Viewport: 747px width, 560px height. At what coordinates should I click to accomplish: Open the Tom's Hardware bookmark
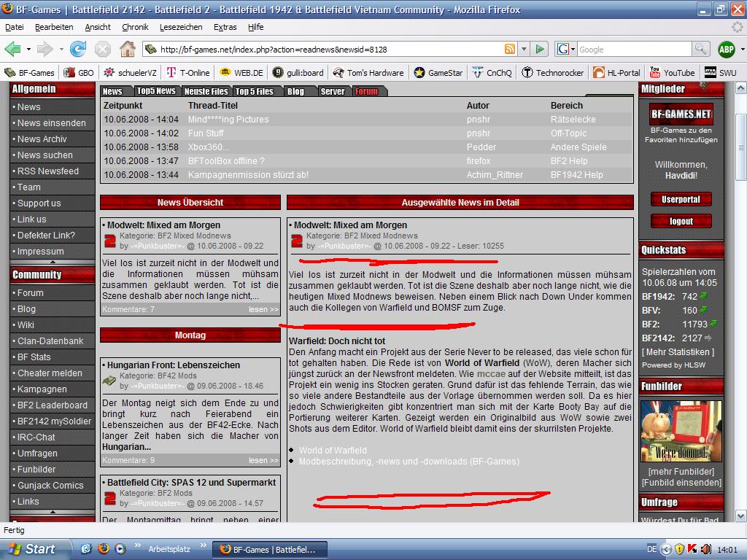(x=368, y=72)
